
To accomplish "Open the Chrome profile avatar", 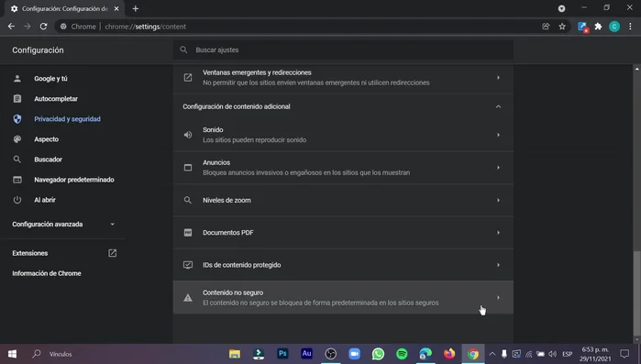I will (614, 27).
